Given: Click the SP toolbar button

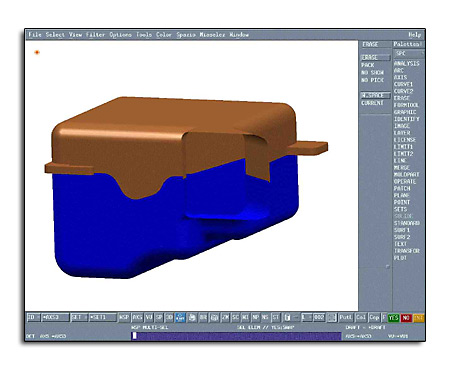Looking at the screenshot, I should click(x=159, y=317).
